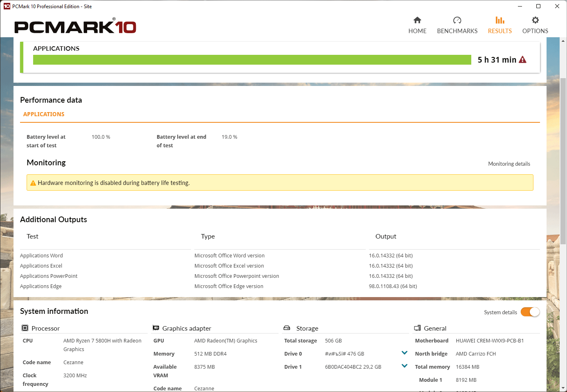The image size is (567, 392).
Task: Click the 512 MB DDR4 memory value
Action: click(210, 354)
